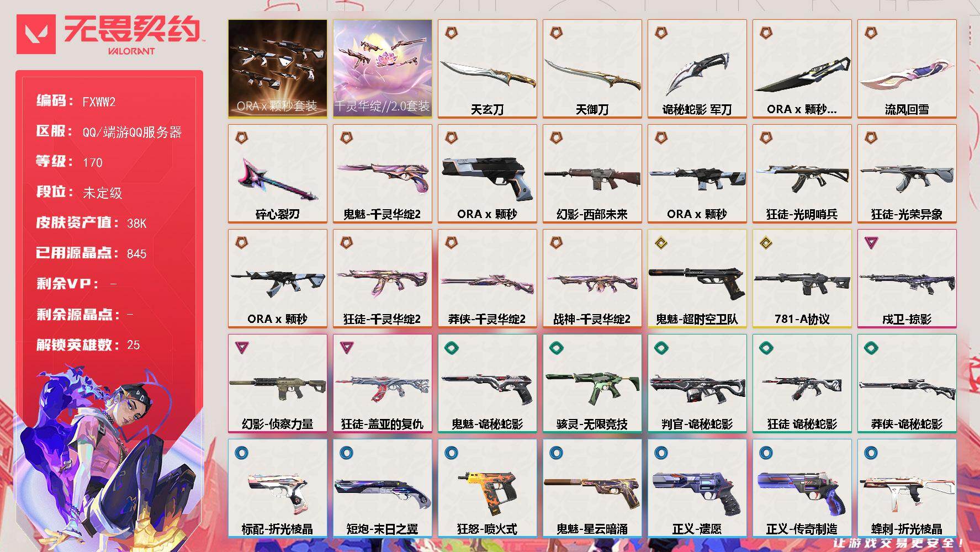Viewport: 980px width, 552px height.
Task: Open the 千灵华绽//2.0套装 bundle thumbnail
Action: [382, 68]
